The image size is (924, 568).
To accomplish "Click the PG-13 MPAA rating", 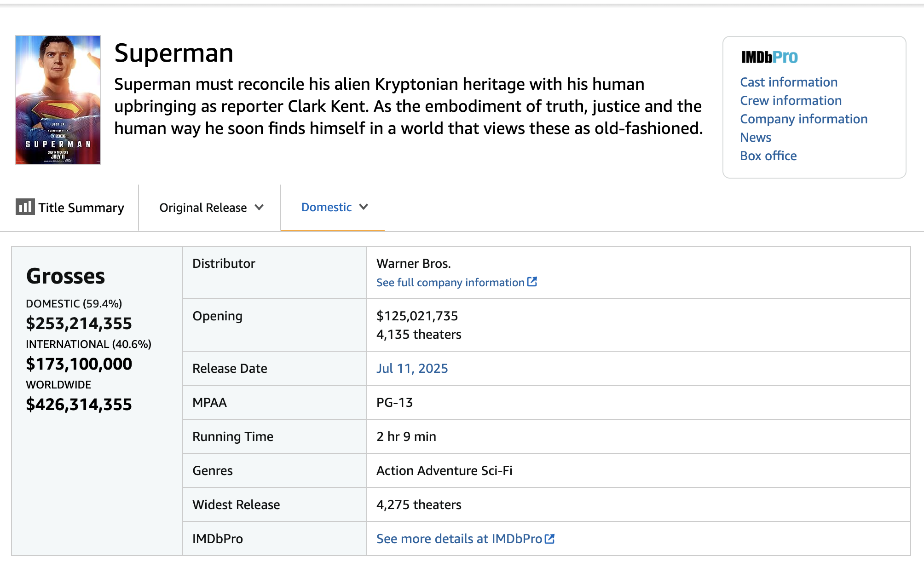I will click(x=394, y=402).
